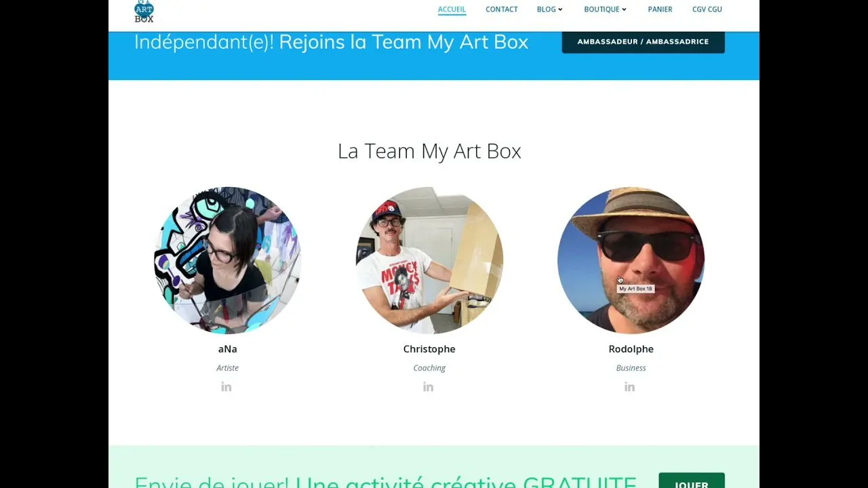The image size is (868, 488).
Task: Select the ACCUEIL menu item
Action: pos(451,9)
